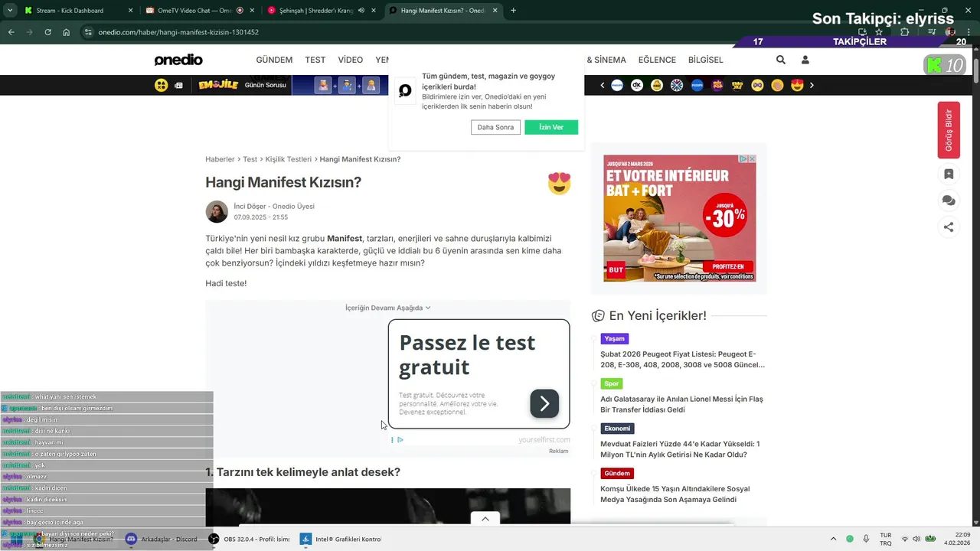Open the Haberler breadcrumb link
Viewport: 980px width, 551px height.
(220, 159)
